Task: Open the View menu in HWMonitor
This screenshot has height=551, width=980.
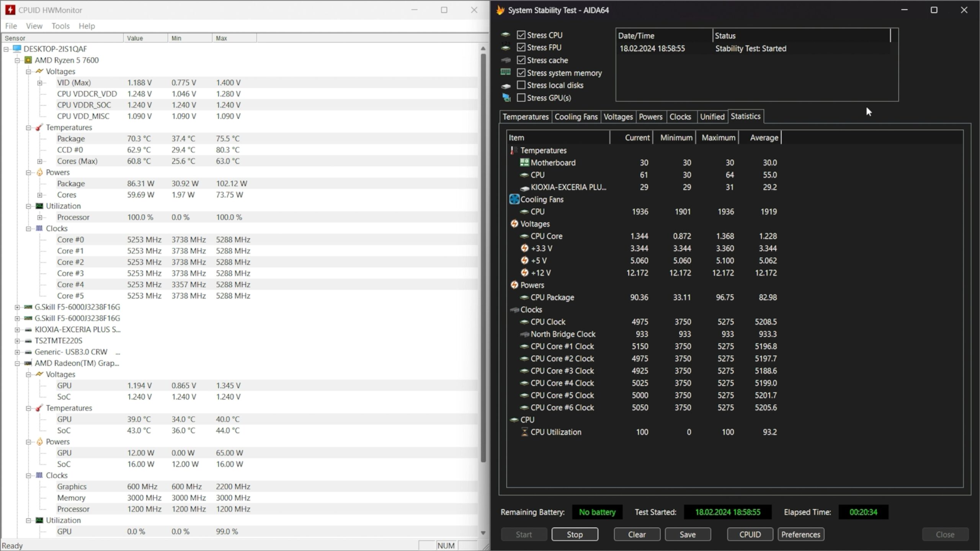Action: 34,26
